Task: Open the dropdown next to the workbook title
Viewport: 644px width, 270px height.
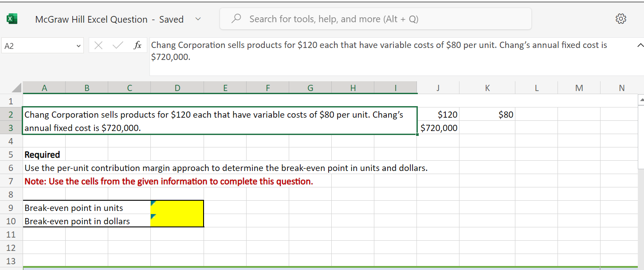Action: 198,19
